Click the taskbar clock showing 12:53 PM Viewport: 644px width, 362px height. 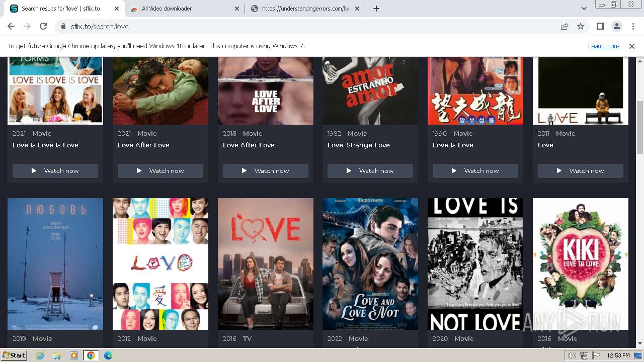click(618, 355)
